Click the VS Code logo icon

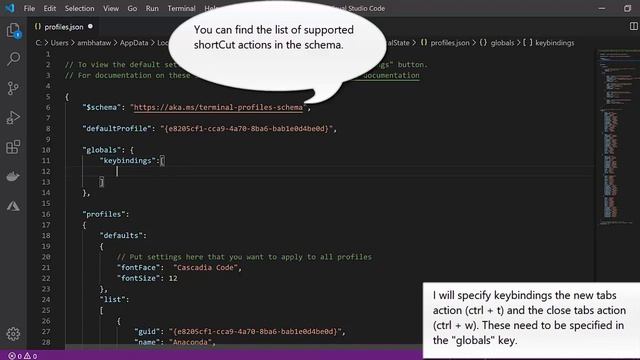point(10,8)
